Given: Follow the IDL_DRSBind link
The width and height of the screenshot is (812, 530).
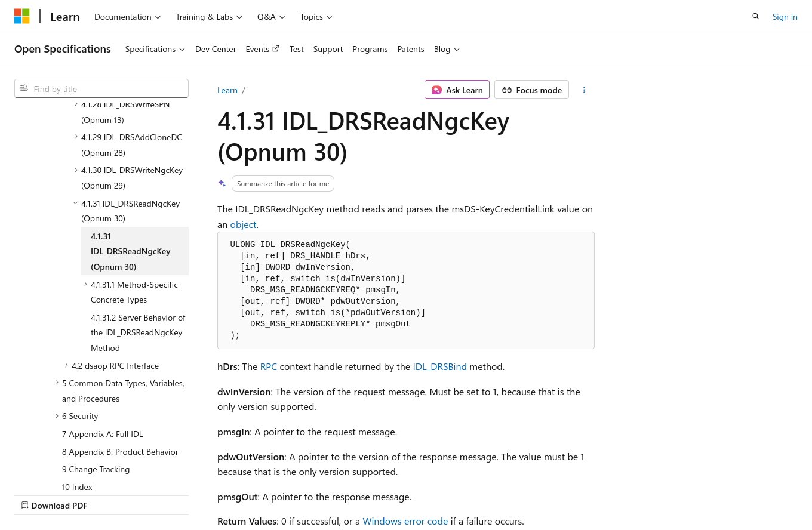Looking at the screenshot, I should pyautogui.click(x=439, y=366).
